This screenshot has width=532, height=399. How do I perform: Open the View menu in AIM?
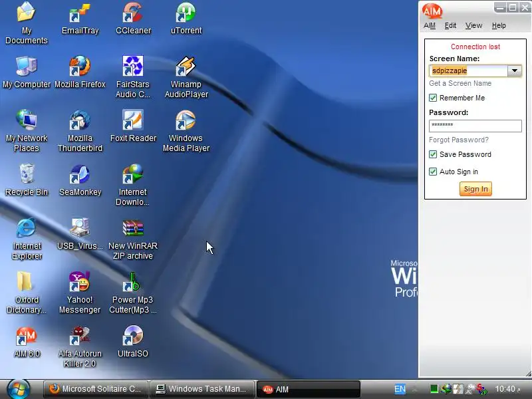coord(473,25)
